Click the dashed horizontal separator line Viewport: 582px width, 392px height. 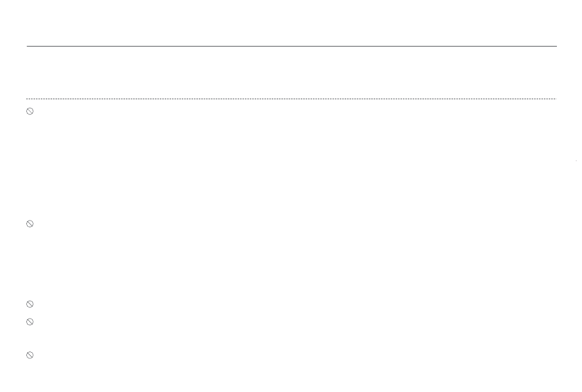click(x=292, y=99)
